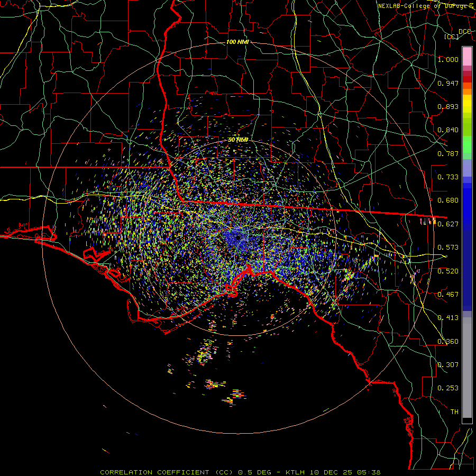476x476 pixels.
Task: Click the 0.520 scale value
Action: (x=448, y=271)
